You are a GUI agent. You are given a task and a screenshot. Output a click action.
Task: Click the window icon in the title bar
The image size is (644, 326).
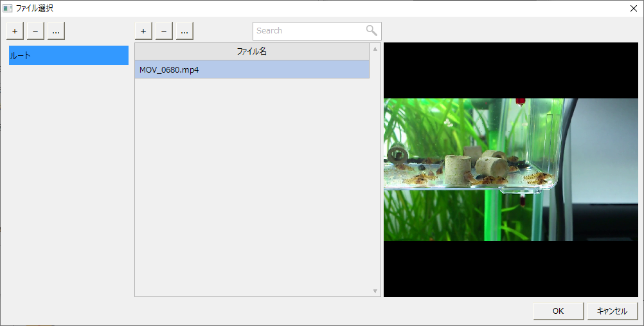(x=8, y=8)
